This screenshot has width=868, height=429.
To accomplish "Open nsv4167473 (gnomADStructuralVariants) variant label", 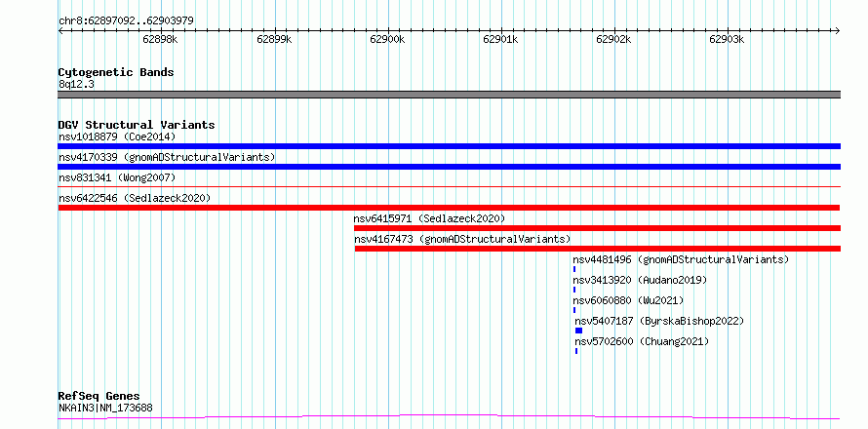I will point(462,239).
